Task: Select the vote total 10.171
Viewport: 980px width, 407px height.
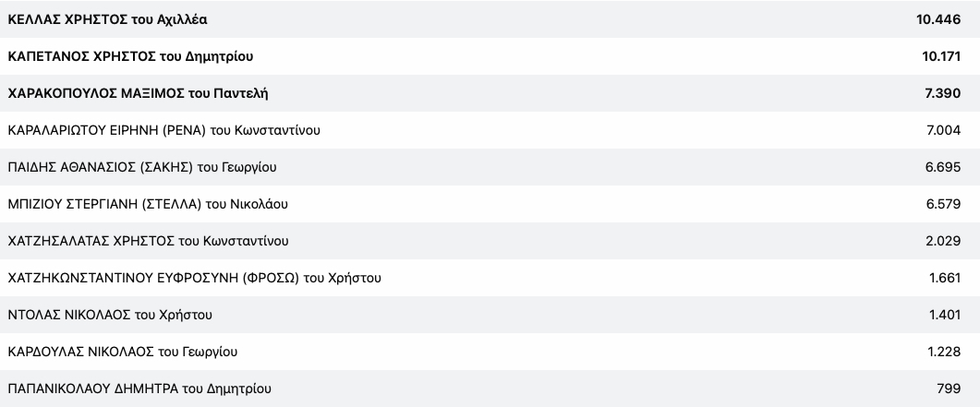Action: pyautogui.click(x=939, y=56)
